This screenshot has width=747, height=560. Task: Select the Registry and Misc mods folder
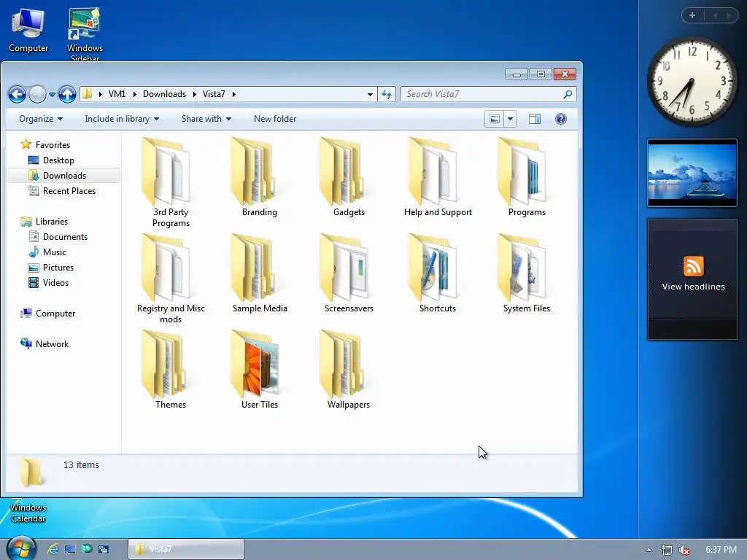pos(171,279)
